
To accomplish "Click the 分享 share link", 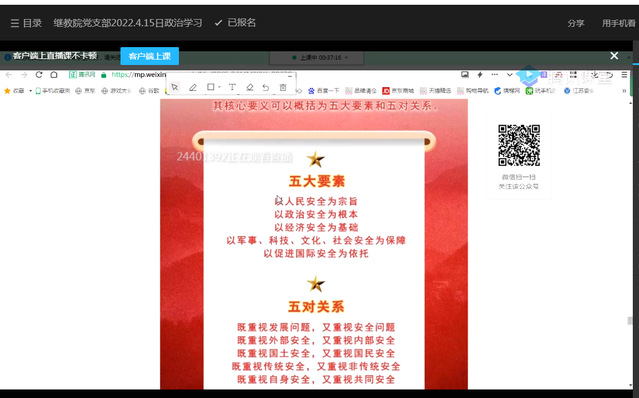I will pyautogui.click(x=576, y=23).
